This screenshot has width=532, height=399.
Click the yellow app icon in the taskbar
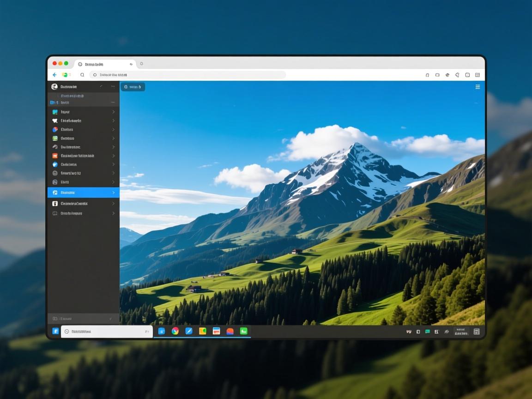coord(202,331)
